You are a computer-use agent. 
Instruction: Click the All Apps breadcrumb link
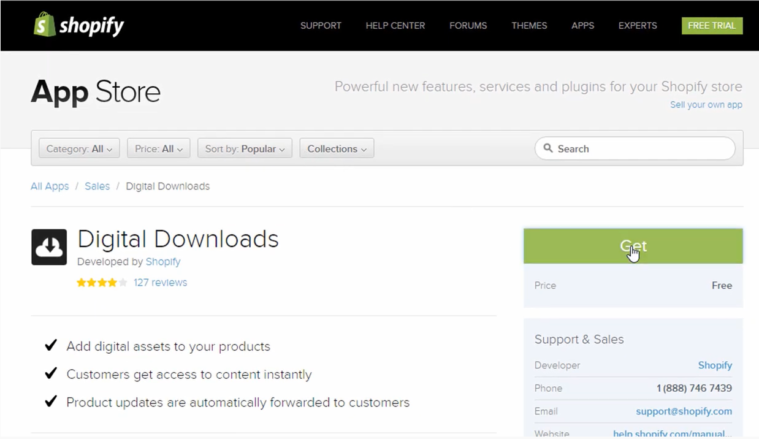point(50,186)
